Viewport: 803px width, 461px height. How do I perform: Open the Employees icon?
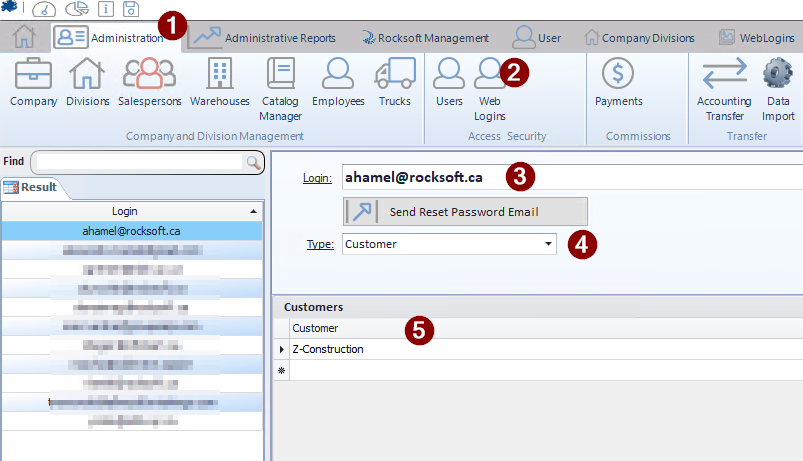click(338, 74)
